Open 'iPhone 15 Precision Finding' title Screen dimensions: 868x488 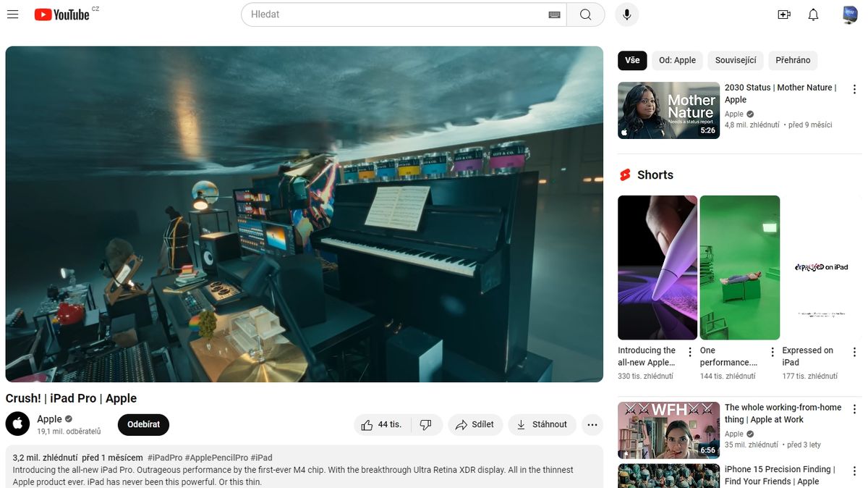tap(780, 475)
